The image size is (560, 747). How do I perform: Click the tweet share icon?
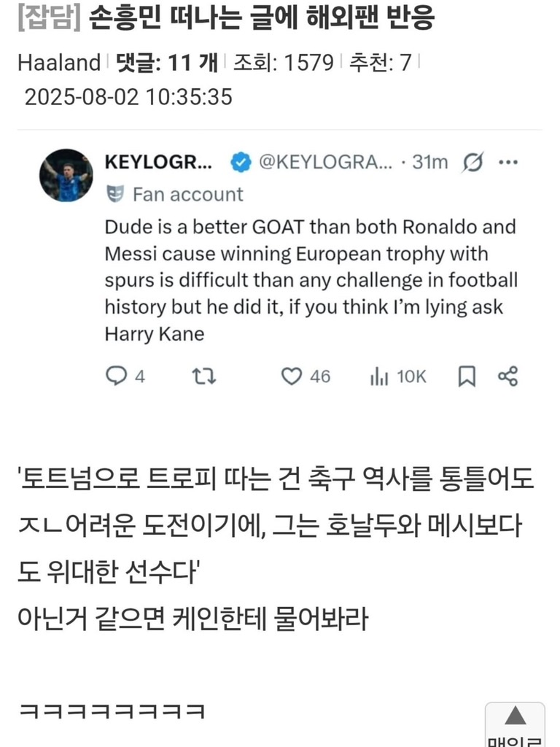tap(507, 376)
